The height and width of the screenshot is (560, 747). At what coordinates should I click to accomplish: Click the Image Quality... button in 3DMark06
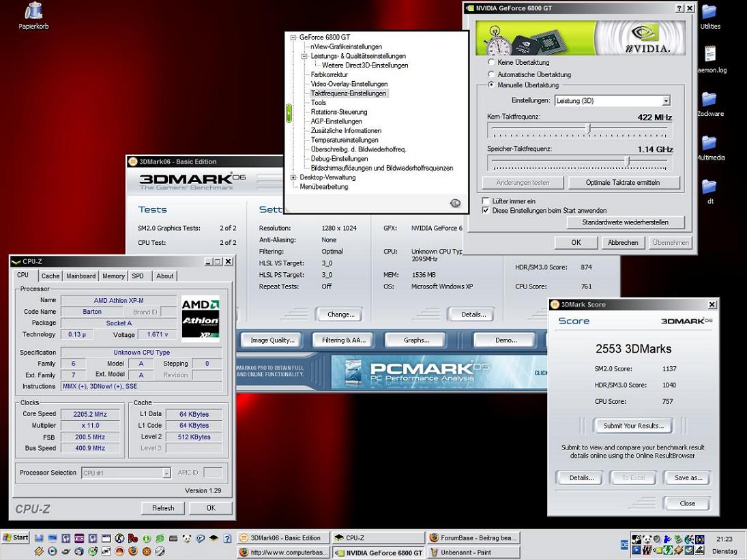click(x=272, y=340)
